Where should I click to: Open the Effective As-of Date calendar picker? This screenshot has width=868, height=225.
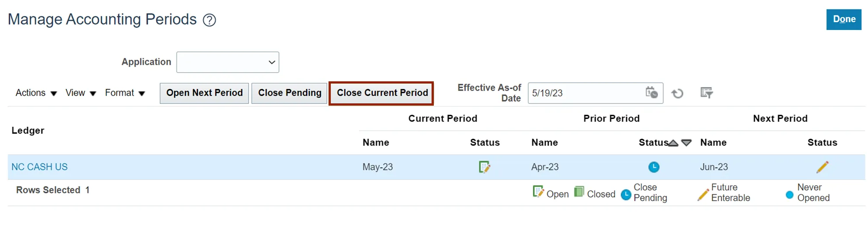pos(651,93)
